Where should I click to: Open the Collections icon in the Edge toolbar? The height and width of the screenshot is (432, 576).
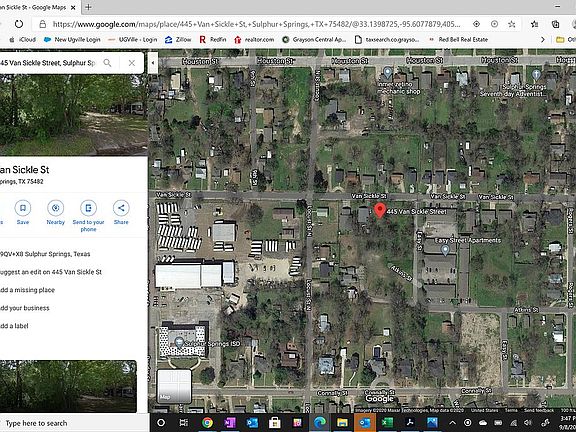[555, 24]
